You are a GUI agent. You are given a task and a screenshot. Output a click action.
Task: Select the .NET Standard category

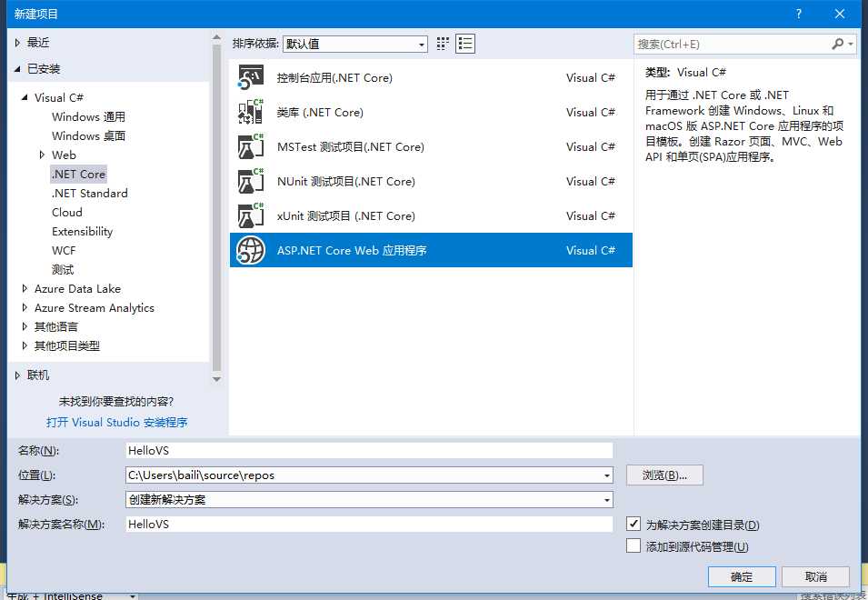tap(90, 193)
